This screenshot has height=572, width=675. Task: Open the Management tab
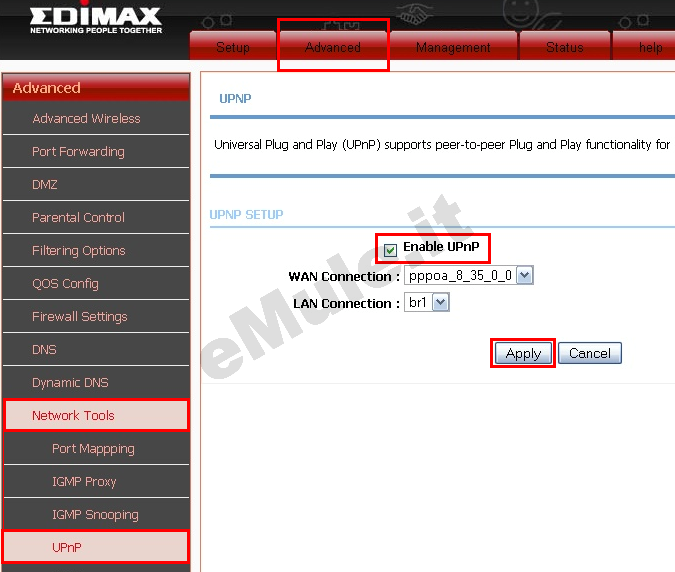point(453,46)
